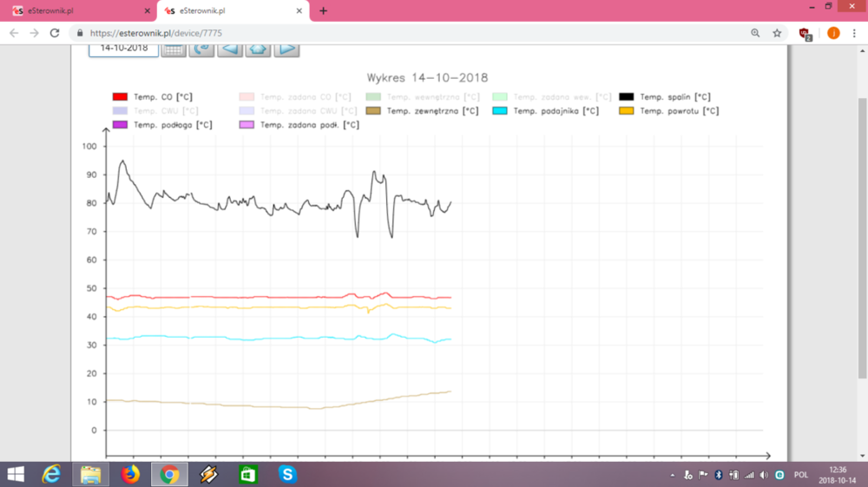Viewport: 868px width, 487px height.
Task: Open Firefox from the taskbar
Action: [x=130, y=475]
